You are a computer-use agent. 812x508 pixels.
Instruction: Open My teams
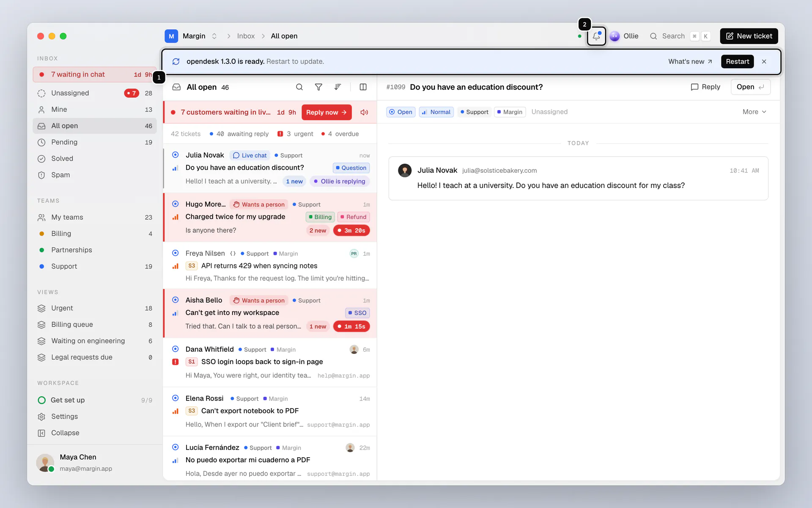click(95, 217)
